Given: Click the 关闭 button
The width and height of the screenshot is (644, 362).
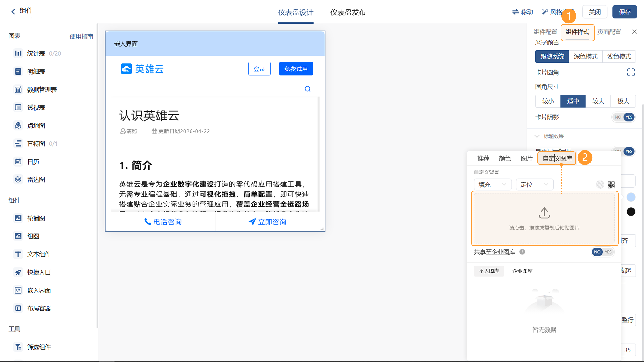Looking at the screenshot, I should pyautogui.click(x=595, y=12).
